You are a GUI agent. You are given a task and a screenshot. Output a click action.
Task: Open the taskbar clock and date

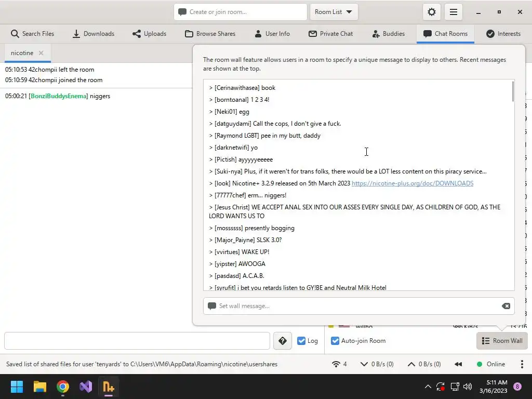[494, 387]
